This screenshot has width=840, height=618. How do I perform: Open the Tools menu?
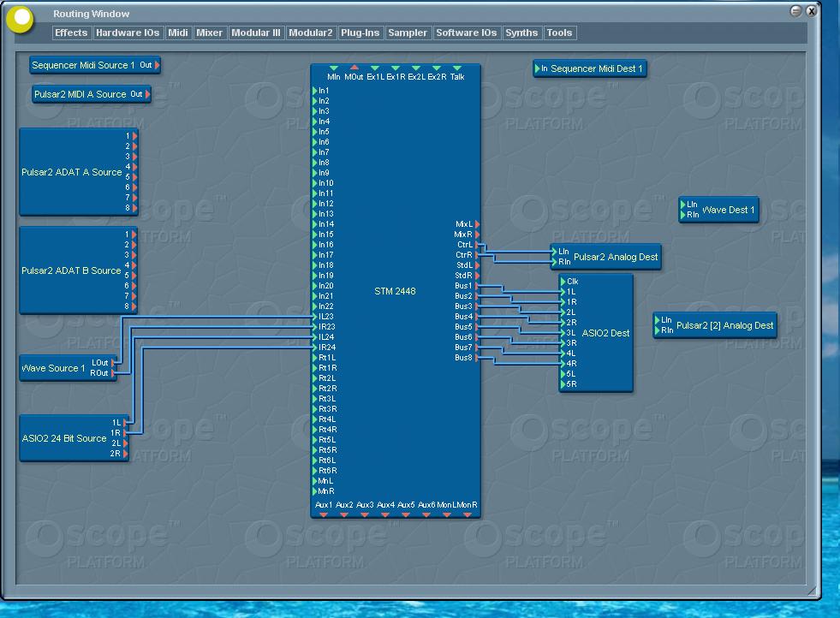click(x=559, y=33)
